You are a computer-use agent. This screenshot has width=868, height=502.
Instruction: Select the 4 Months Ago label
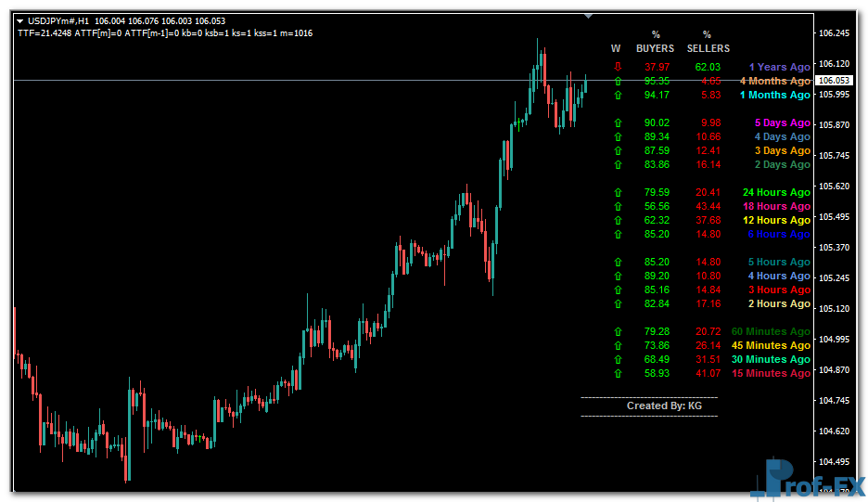(774, 81)
